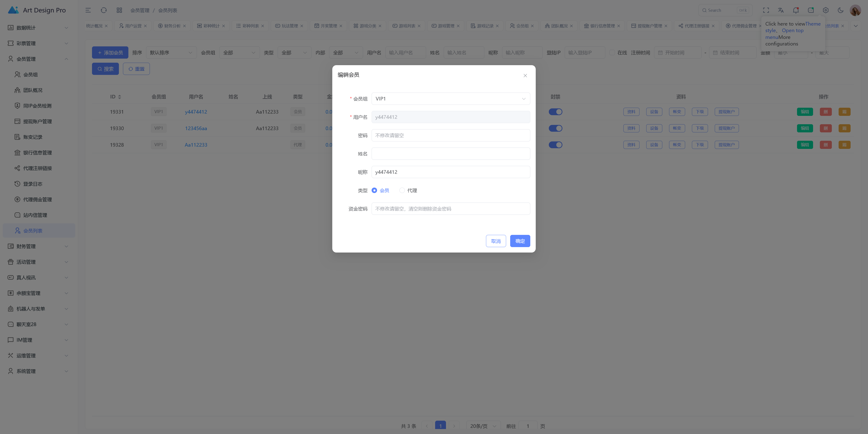
Task: Select the 代理 radio option
Action: (408, 191)
